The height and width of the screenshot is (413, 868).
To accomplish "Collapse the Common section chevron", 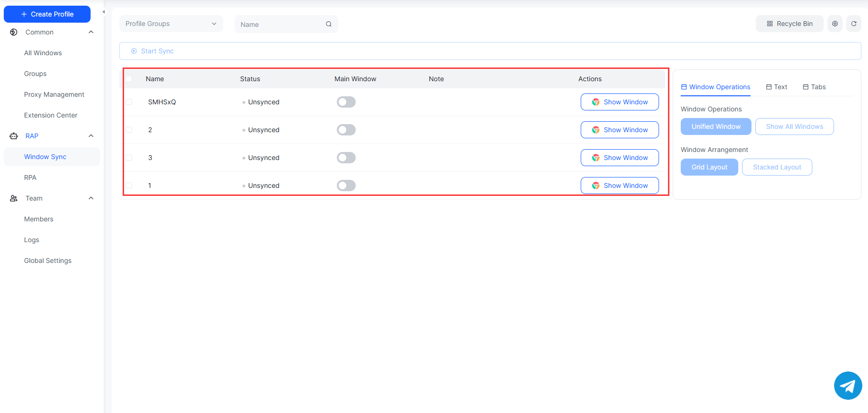I will click(91, 32).
